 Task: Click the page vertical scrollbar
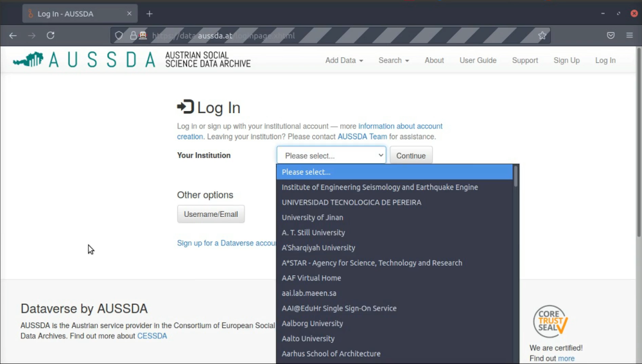click(x=639, y=142)
